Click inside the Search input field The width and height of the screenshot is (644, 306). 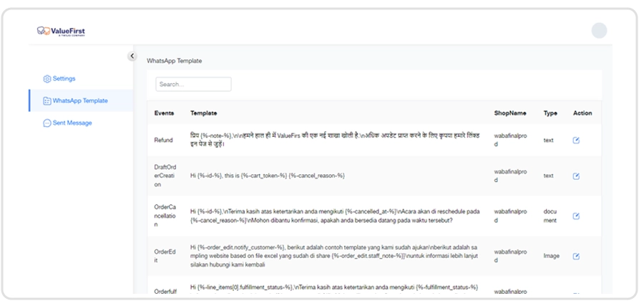[x=193, y=85]
